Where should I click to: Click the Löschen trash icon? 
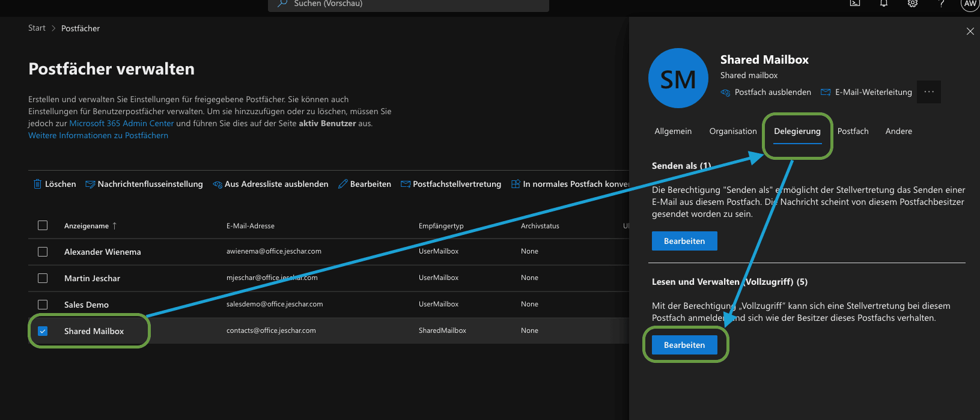pyautogui.click(x=37, y=184)
